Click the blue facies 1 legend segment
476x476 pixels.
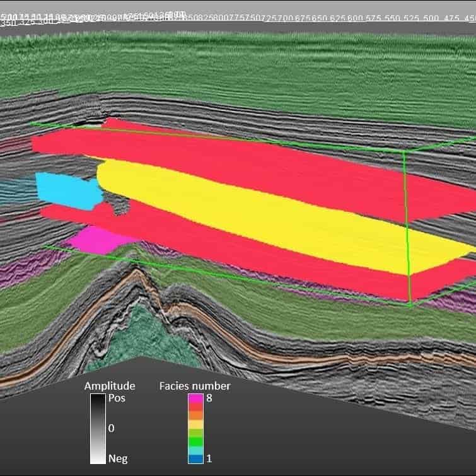click(195, 460)
